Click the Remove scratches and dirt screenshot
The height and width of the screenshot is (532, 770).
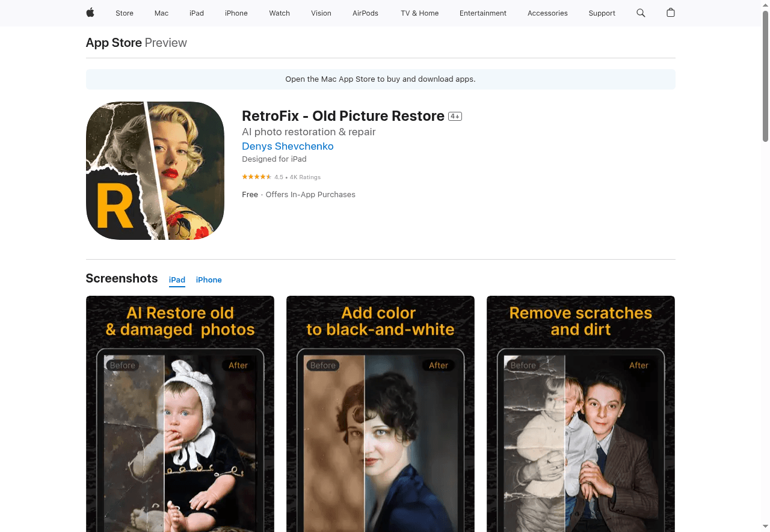click(x=580, y=414)
